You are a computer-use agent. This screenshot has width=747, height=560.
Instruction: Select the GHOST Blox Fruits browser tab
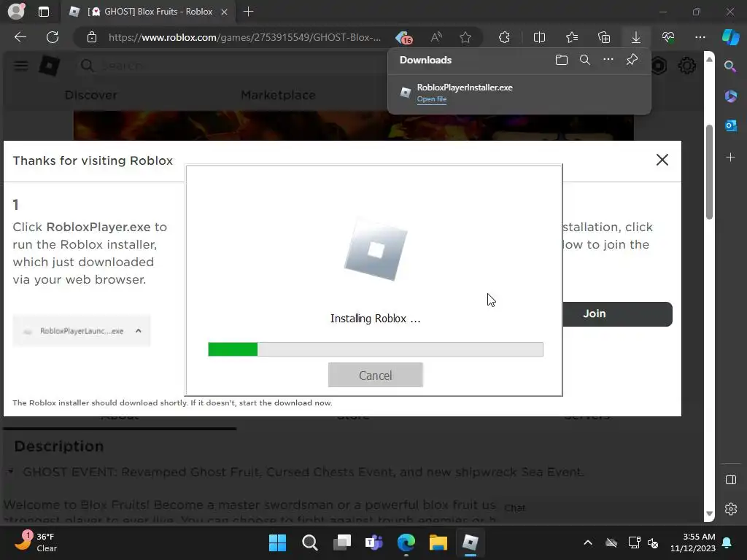click(147, 12)
